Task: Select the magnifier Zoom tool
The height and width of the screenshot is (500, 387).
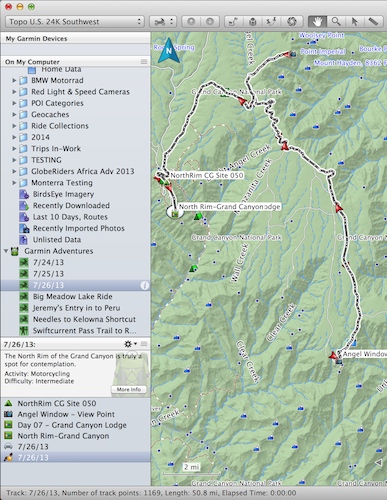Action: (336, 22)
